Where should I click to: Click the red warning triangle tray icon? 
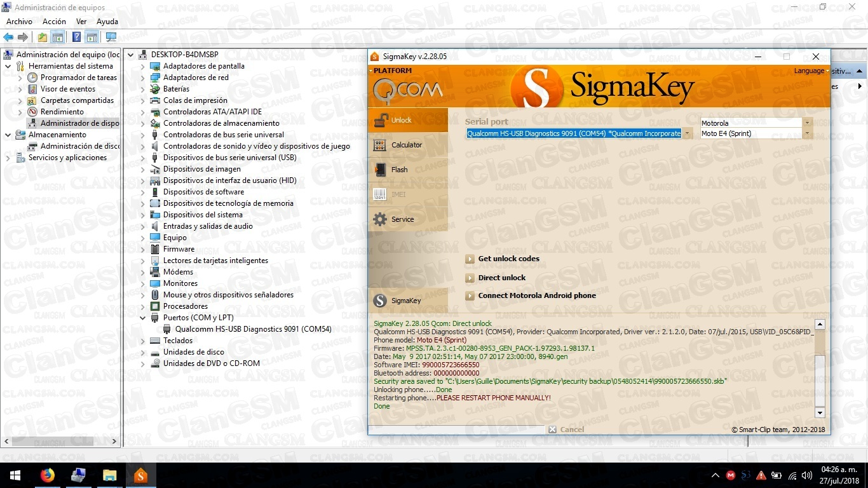tap(761, 475)
